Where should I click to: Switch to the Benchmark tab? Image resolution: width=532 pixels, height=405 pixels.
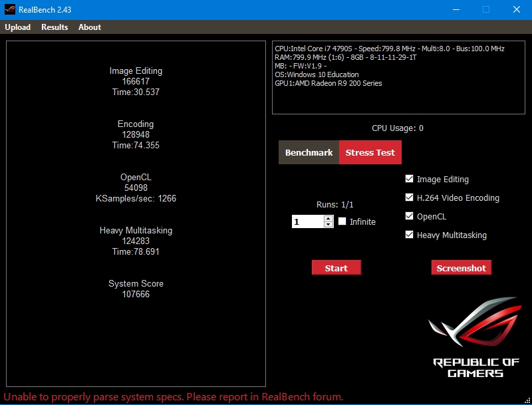point(309,152)
